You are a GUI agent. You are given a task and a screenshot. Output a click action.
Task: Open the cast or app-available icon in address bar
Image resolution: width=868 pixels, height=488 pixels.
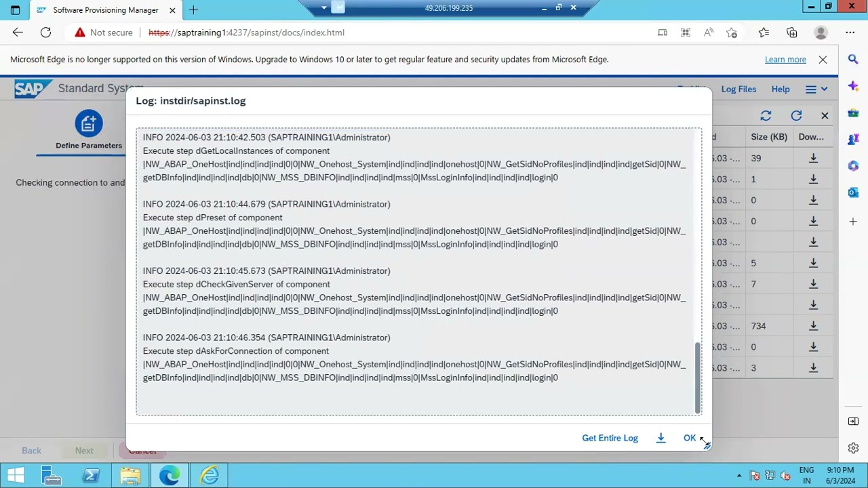click(x=663, y=33)
